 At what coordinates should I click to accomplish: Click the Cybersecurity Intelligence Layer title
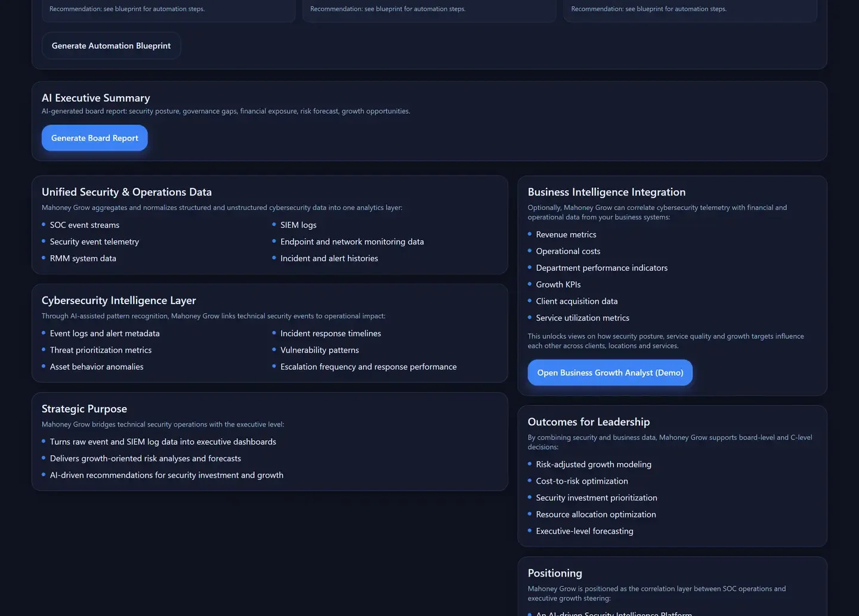(x=118, y=300)
